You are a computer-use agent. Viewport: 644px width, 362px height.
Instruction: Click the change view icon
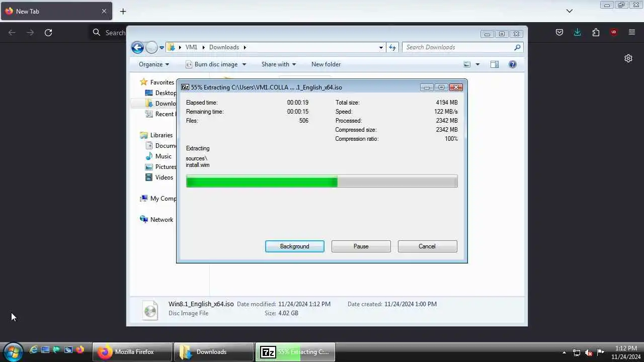467,64
